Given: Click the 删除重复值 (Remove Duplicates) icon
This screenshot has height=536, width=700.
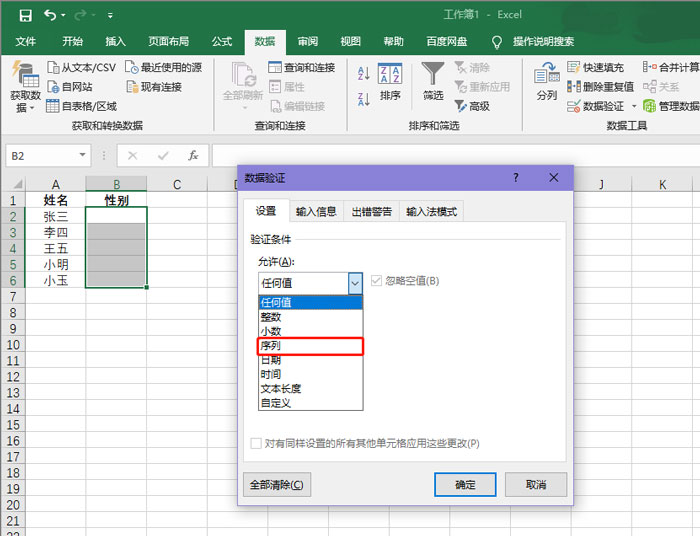Looking at the screenshot, I should tap(574, 87).
